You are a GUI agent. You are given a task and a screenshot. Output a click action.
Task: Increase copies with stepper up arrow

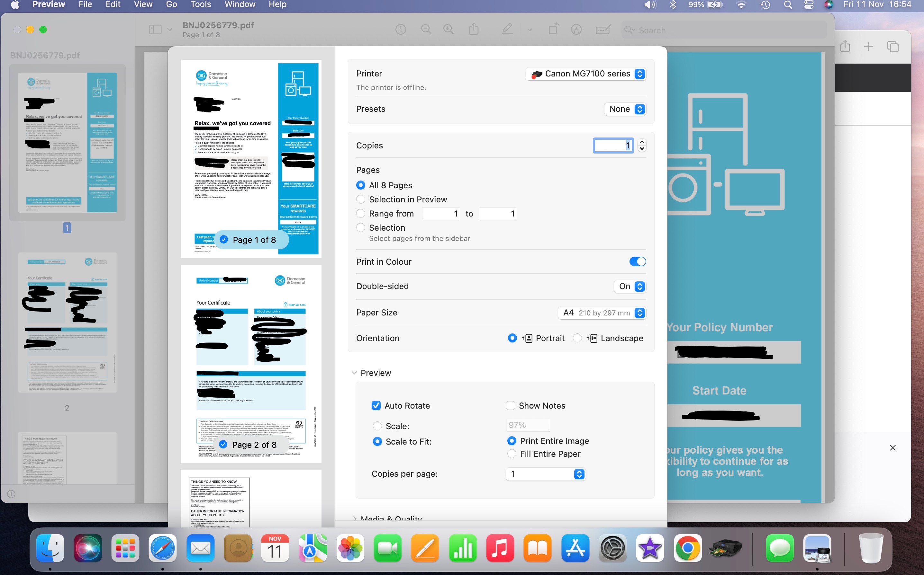click(642, 142)
